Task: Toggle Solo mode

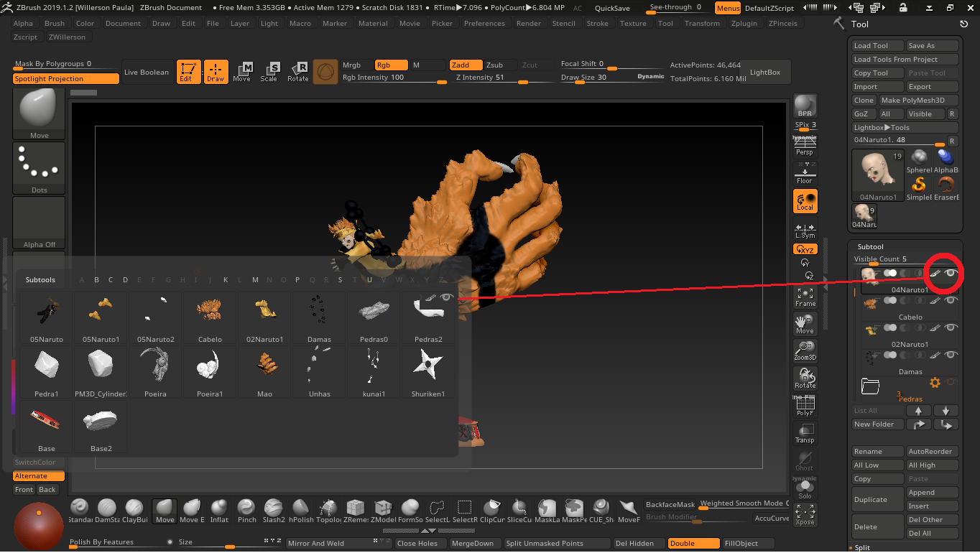Action: (805, 487)
